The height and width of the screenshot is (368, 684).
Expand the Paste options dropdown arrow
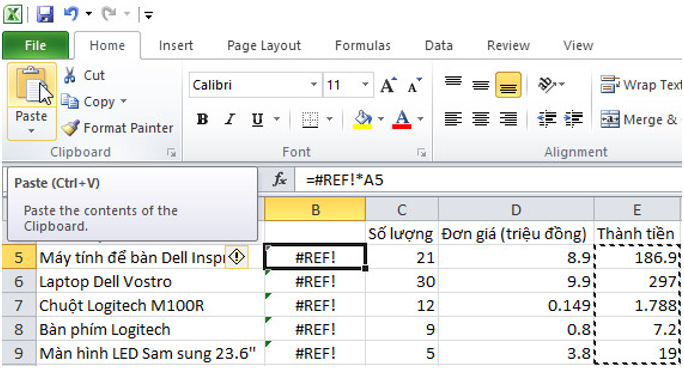tap(31, 130)
